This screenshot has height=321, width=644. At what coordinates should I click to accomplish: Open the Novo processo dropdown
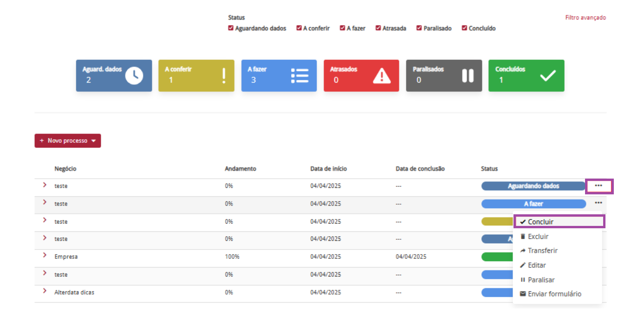click(x=68, y=141)
